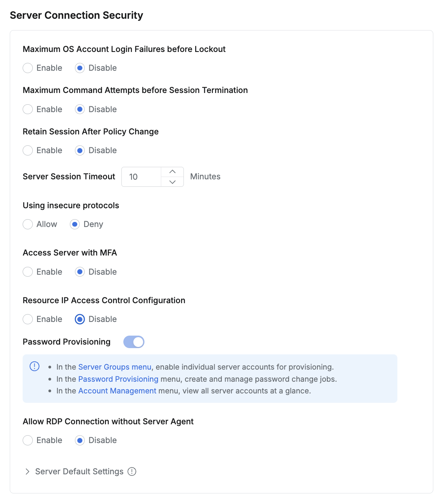Select Deny for using insecure protocols
The image size is (445, 504).
tap(75, 224)
